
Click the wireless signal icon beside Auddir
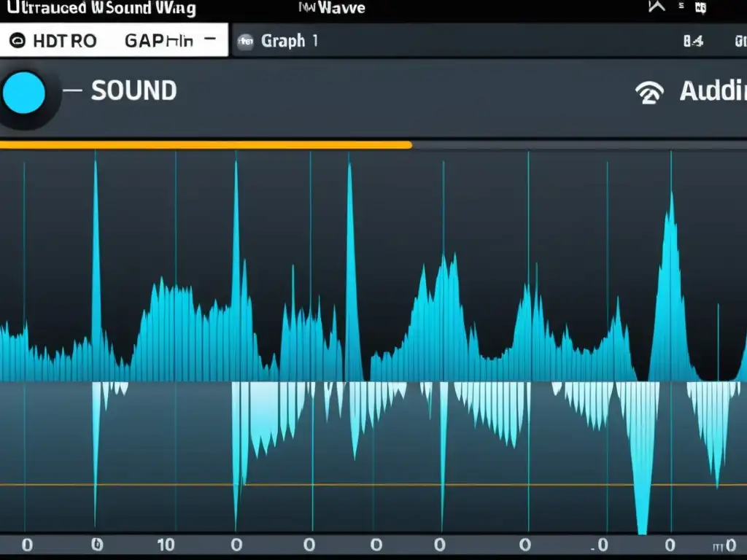(649, 93)
